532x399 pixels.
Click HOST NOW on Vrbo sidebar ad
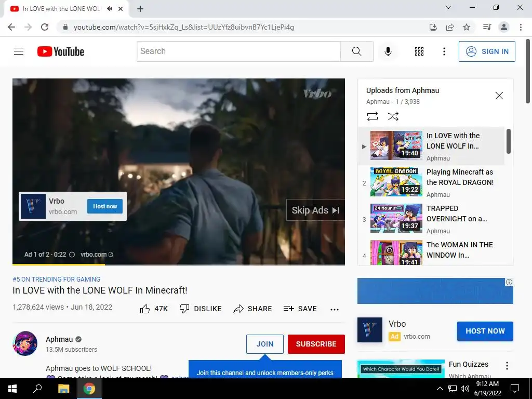point(485,331)
